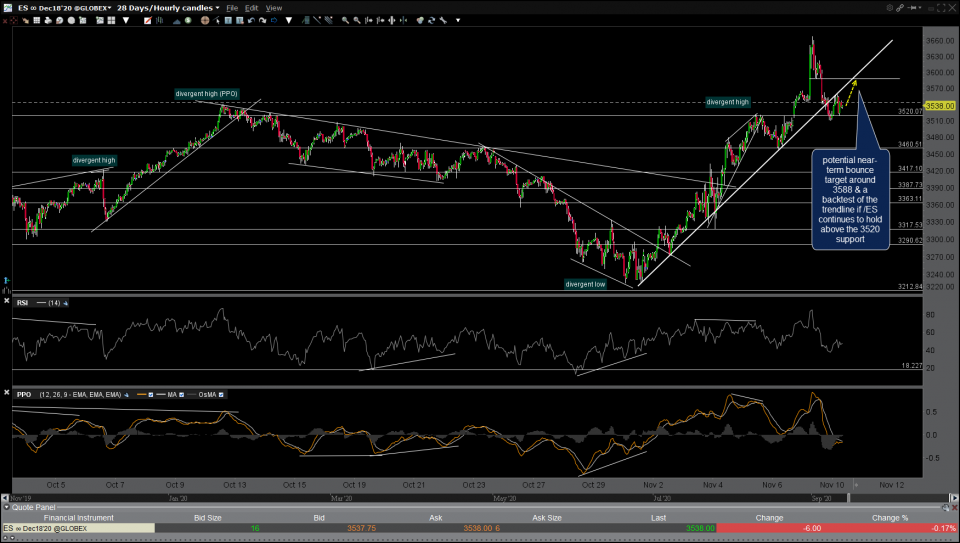Toggle the OsMA histogram checkbox

221,395
